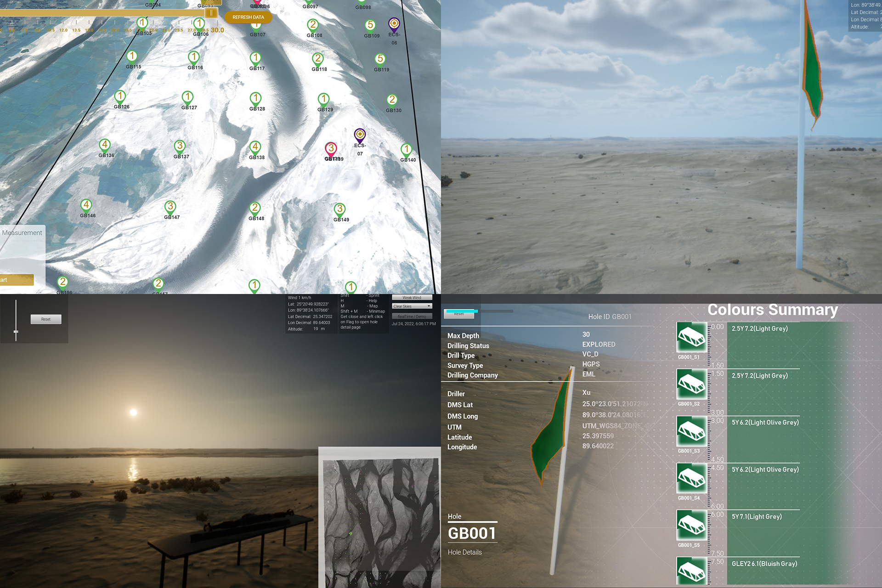Click the pink GB139 map marker
Image resolution: width=882 pixels, height=588 pixels.
tap(331, 148)
